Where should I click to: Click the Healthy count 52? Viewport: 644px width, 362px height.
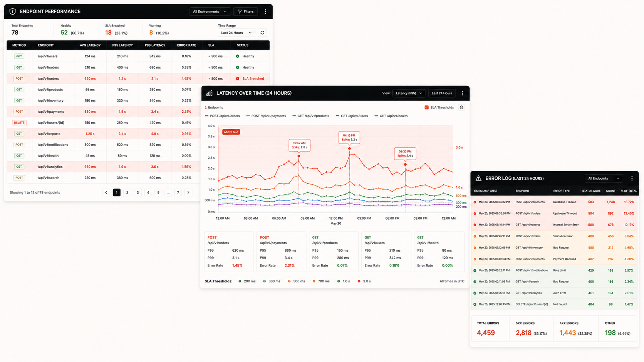point(64,33)
